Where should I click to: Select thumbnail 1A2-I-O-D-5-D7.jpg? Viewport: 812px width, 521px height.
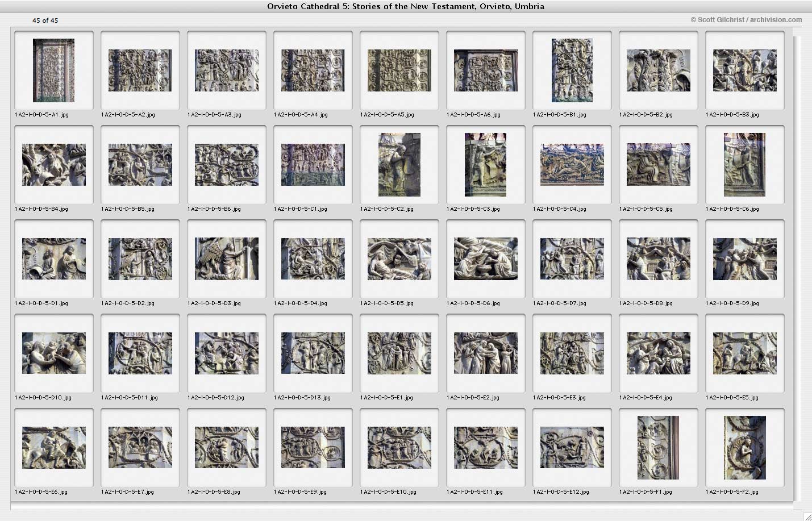pos(572,259)
